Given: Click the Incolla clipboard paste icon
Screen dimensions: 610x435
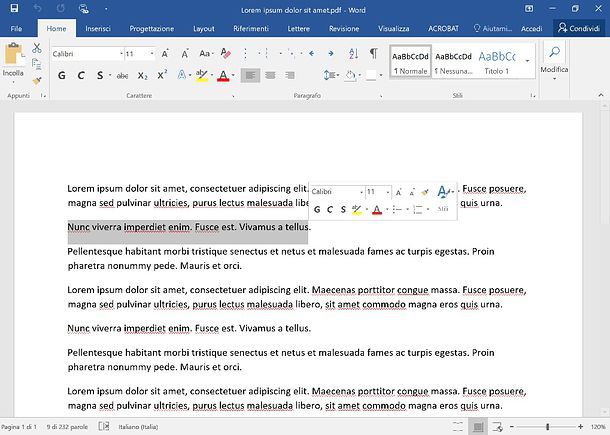Looking at the screenshot, I should pos(14,53).
